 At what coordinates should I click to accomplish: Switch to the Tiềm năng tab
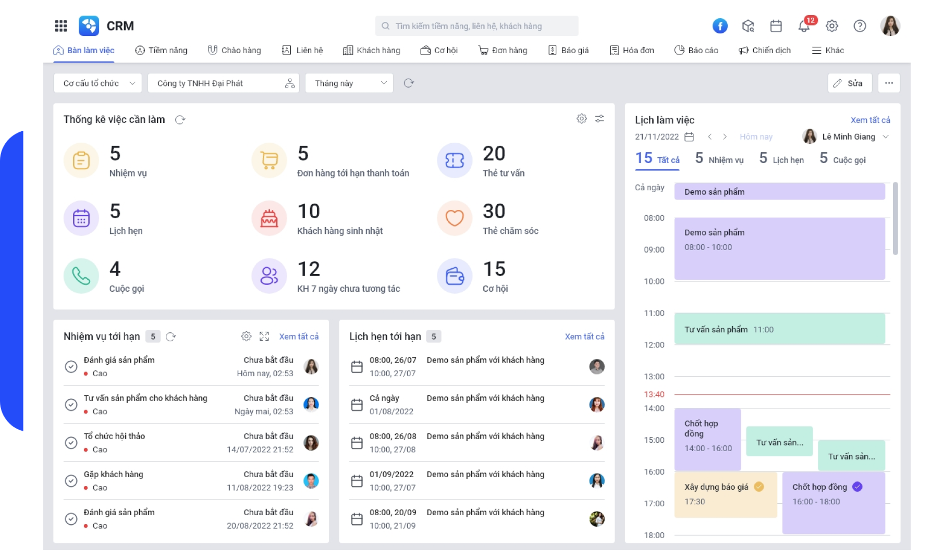[x=161, y=51]
